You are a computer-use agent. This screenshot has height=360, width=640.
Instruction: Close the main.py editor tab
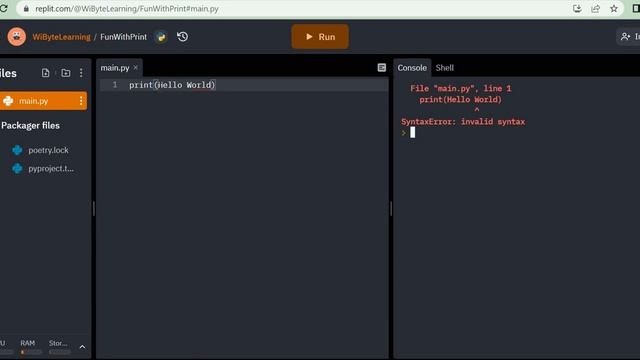coord(136,67)
